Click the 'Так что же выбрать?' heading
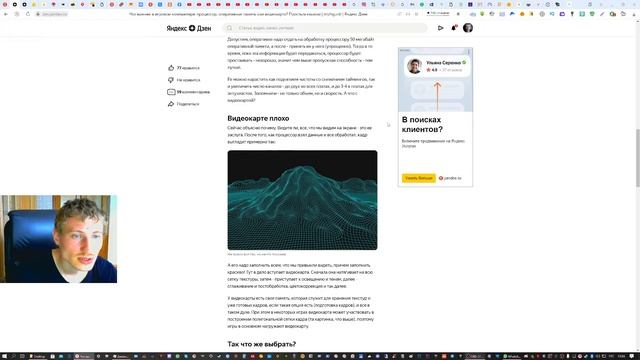 tap(262, 344)
